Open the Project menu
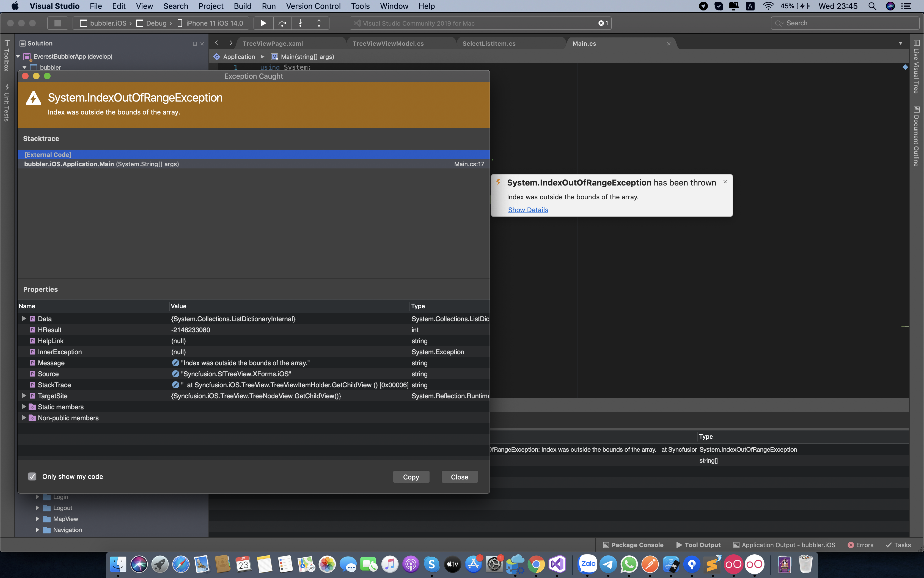This screenshot has height=578, width=924. pos(211,6)
